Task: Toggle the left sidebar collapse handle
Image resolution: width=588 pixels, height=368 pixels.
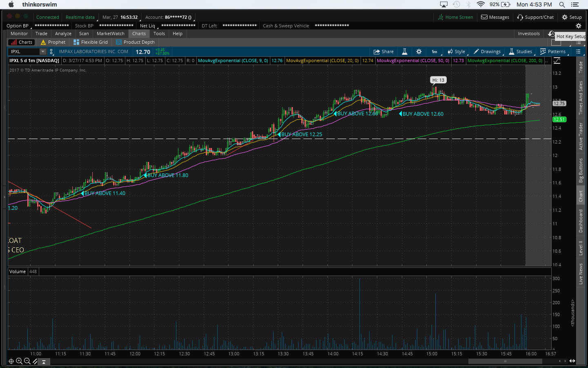Action: pyautogui.click(x=4, y=197)
